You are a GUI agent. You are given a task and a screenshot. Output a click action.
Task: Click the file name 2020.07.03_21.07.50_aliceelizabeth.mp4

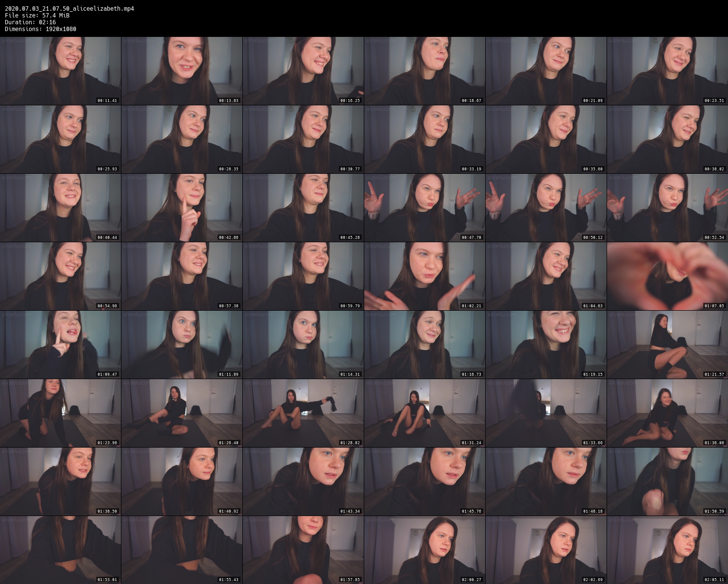(x=69, y=9)
